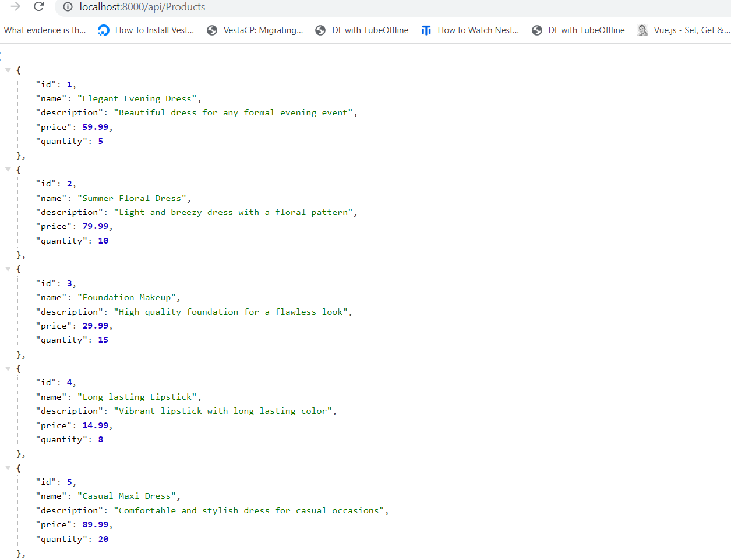Collapse the JSON object with id 4

(8, 368)
